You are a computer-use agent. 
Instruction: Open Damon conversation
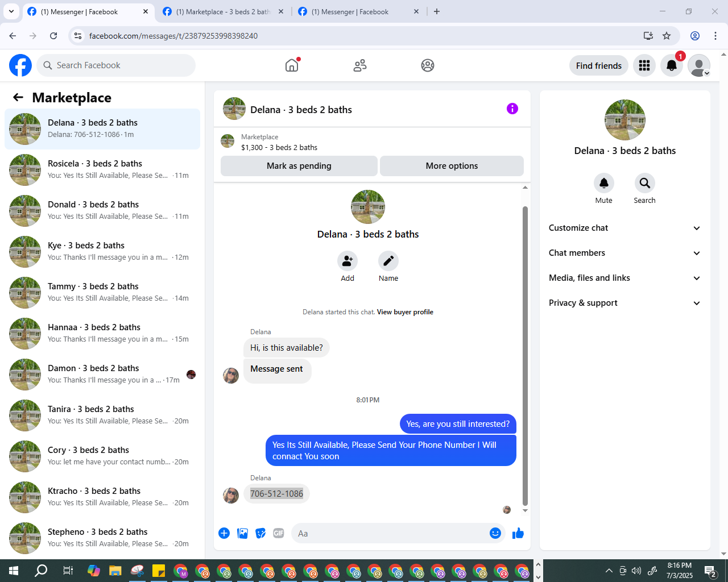[102, 375]
